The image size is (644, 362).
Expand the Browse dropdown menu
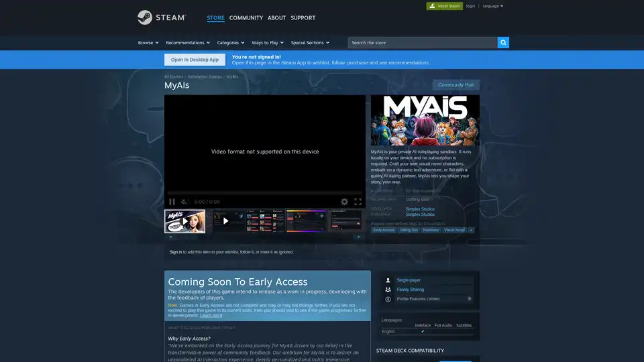[148, 42]
